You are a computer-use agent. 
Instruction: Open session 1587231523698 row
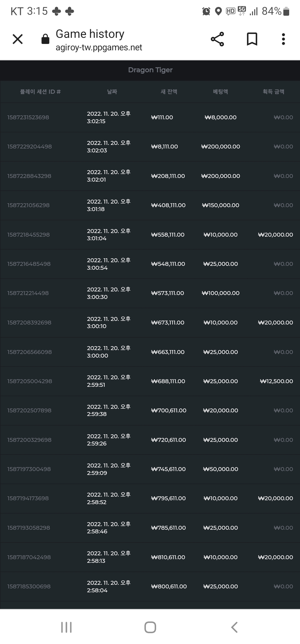(150, 117)
